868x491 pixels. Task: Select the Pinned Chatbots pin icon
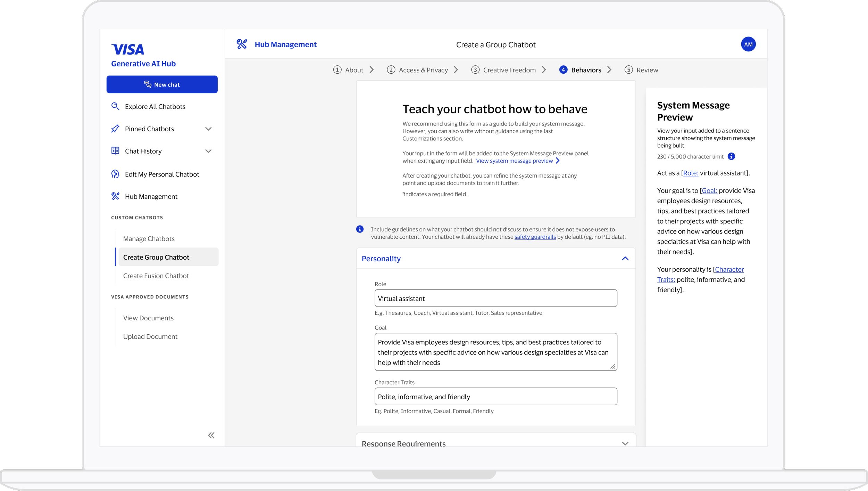pos(116,129)
